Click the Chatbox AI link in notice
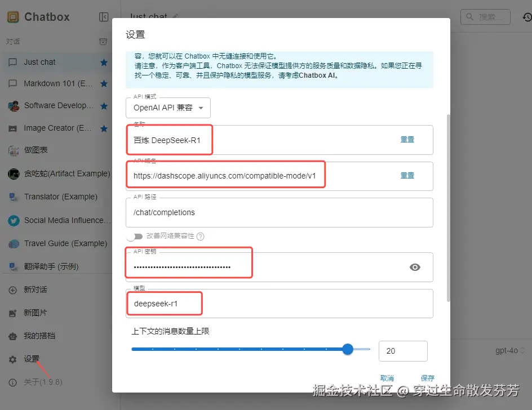The height and width of the screenshot is (410, 532). (x=318, y=75)
